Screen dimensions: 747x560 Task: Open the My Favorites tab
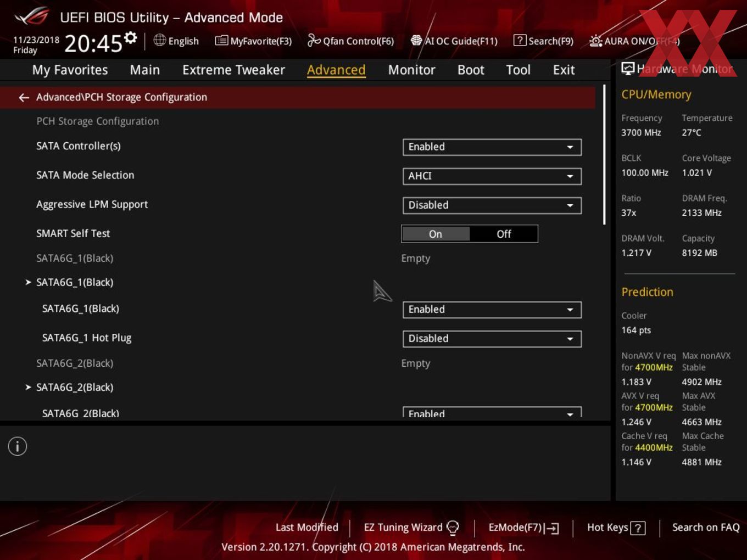pyautogui.click(x=70, y=70)
